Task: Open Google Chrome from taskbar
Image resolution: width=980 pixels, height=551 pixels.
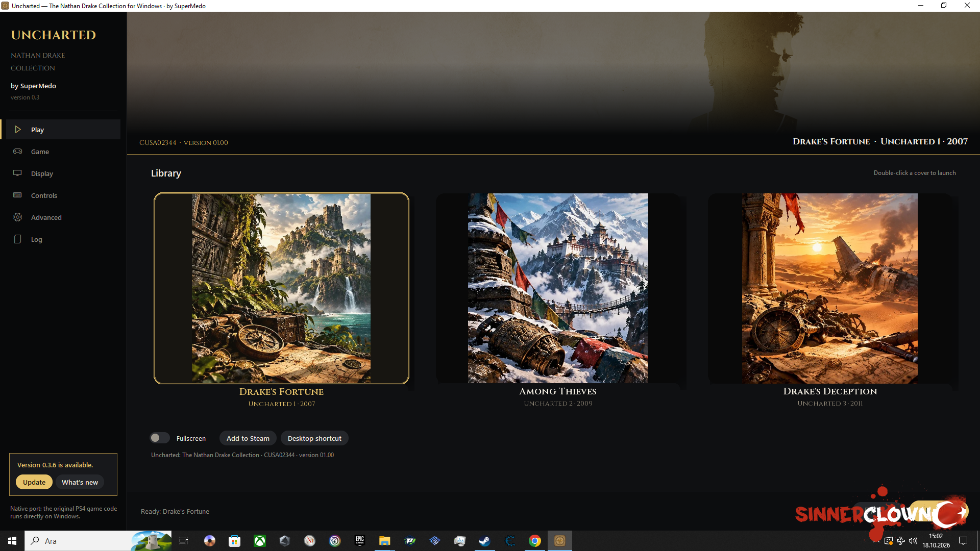Action: click(x=534, y=541)
